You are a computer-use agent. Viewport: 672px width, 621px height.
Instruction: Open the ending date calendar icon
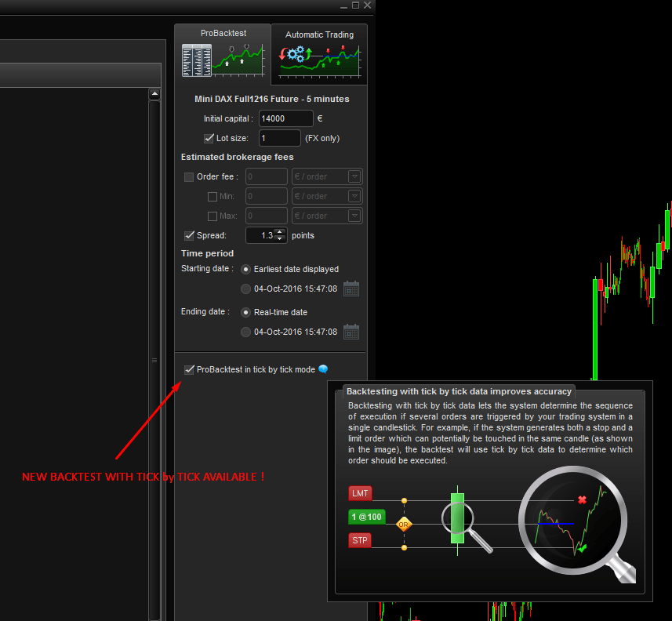coord(351,332)
